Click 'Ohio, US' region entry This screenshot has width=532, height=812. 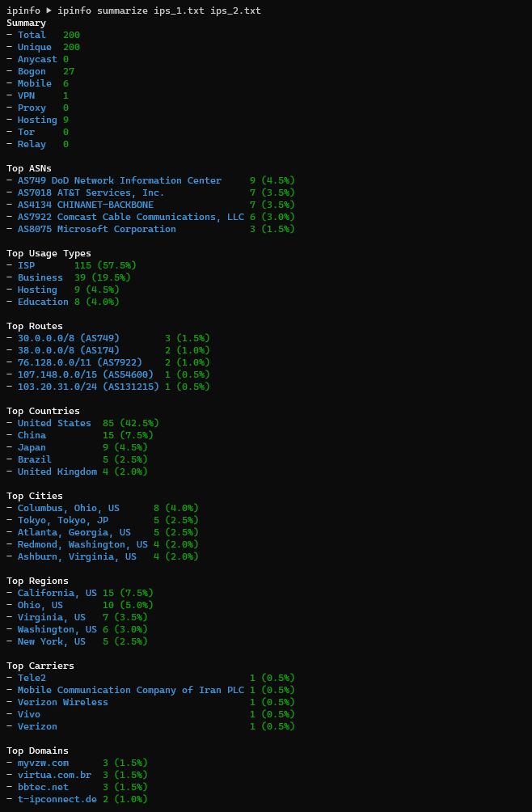pyautogui.click(x=40, y=605)
